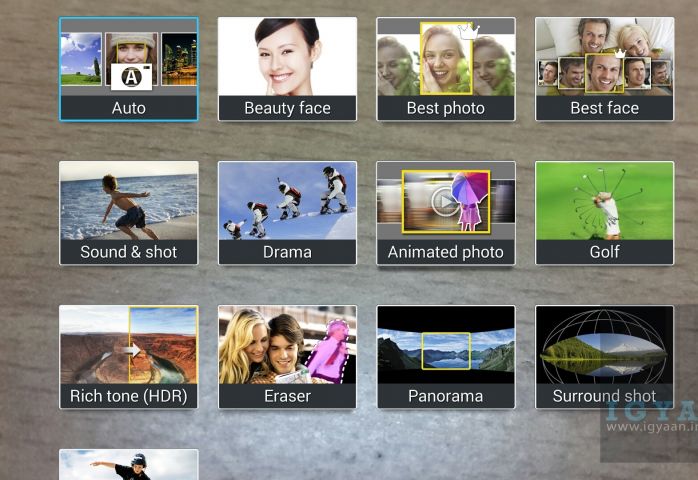
Task: Click the 'Animated photo' label text
Action: click(445, 252)
